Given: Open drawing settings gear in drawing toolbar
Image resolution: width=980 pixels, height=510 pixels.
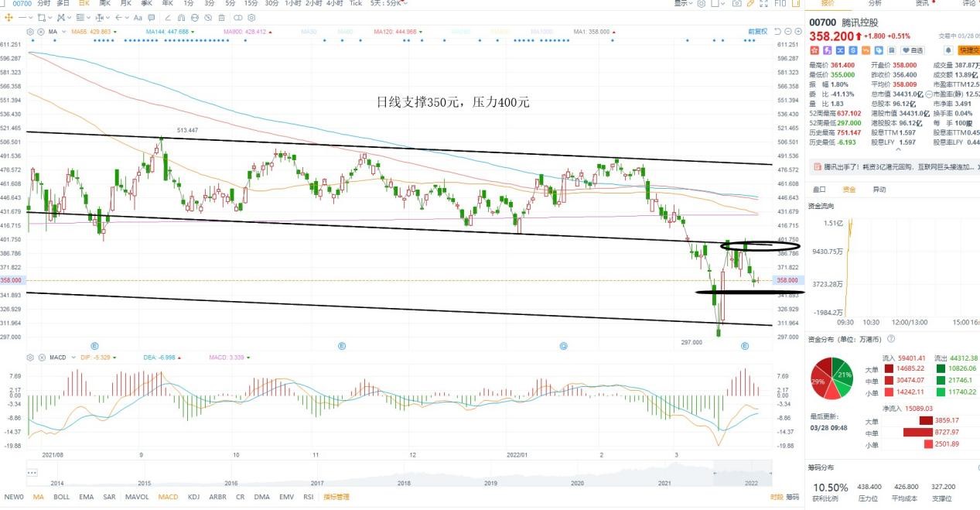Looking at the screenshot, I should pos(251,17).
